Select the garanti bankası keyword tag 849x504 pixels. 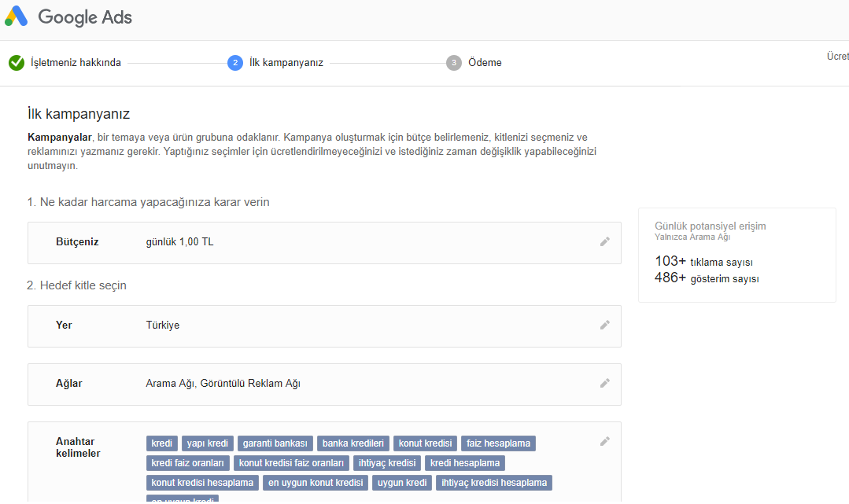[x=275, y=443]
